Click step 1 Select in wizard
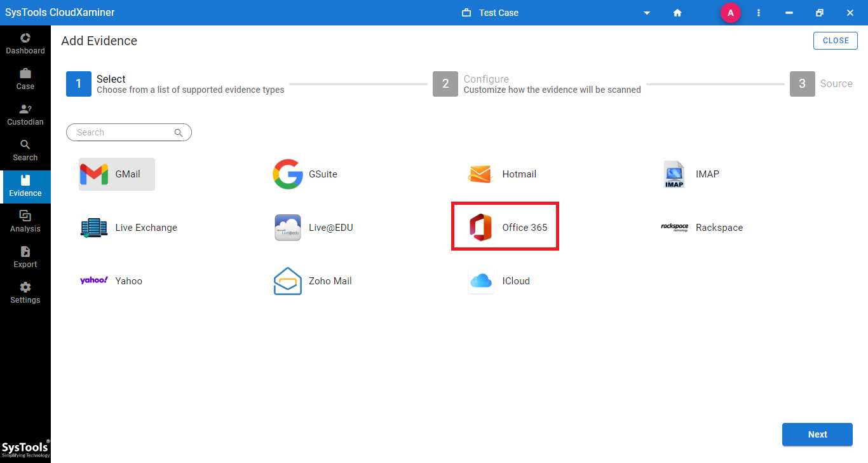 175,84
